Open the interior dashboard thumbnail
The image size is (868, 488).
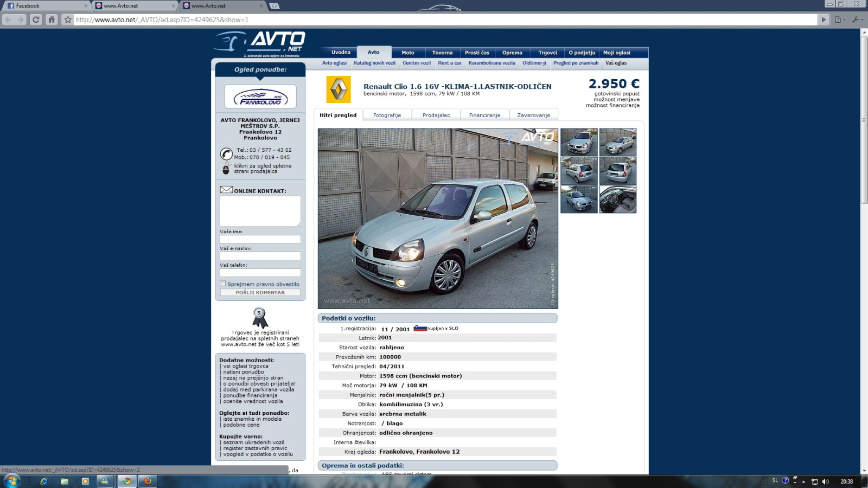click(618, 200)
